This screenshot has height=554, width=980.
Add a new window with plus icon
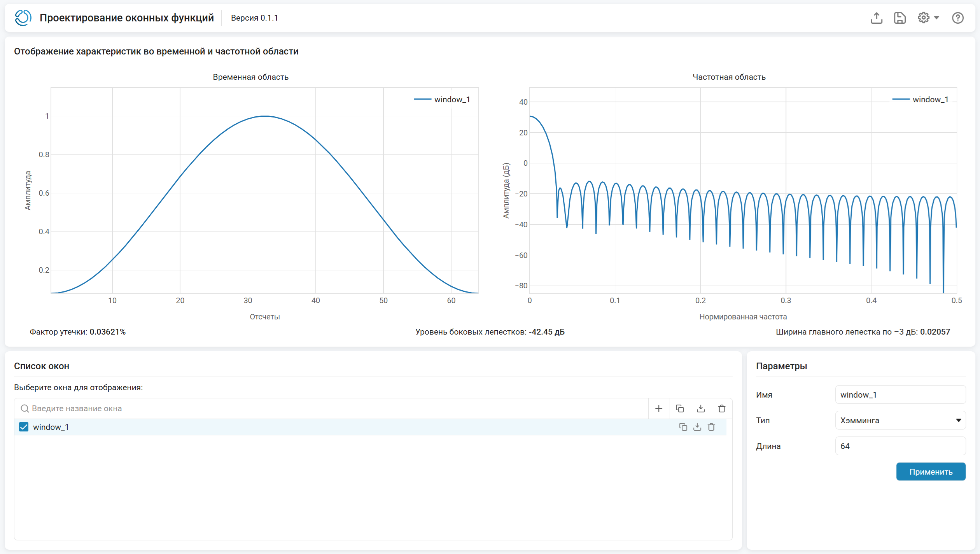(x=659, y=408)
